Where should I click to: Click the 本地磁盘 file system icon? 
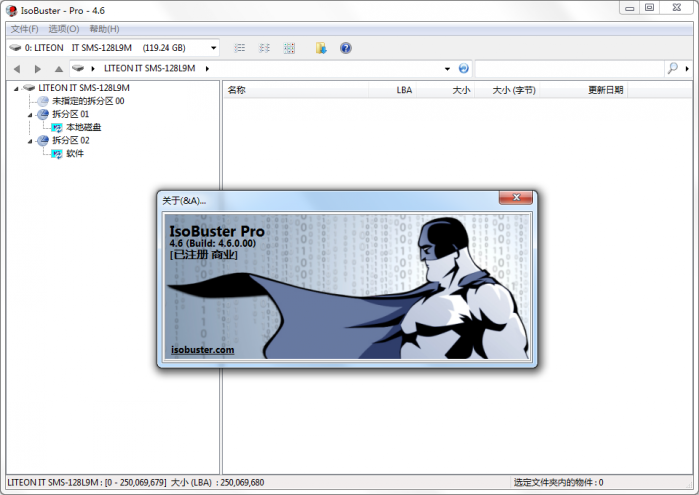coord(57,128)
